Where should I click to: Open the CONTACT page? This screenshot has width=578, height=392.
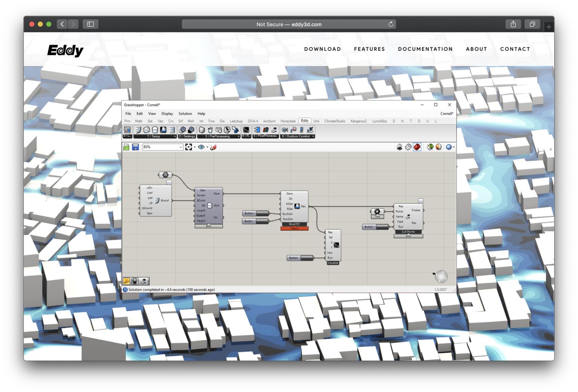(515, 49)
